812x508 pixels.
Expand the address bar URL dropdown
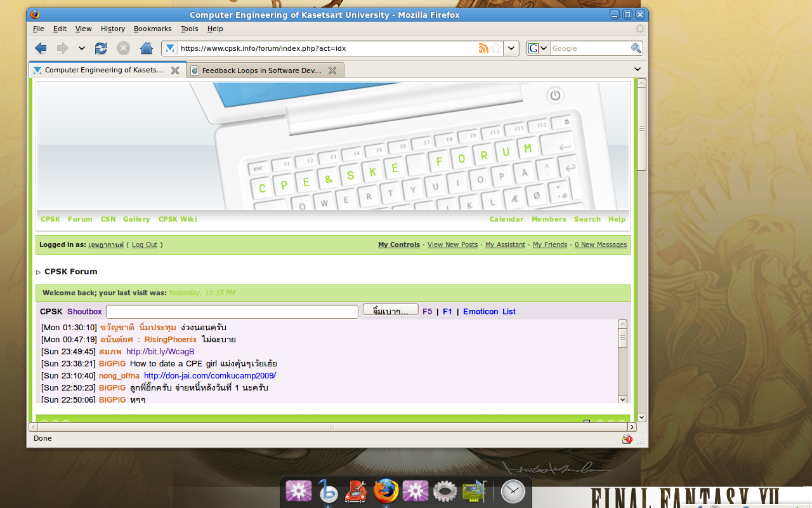[512, 48]
